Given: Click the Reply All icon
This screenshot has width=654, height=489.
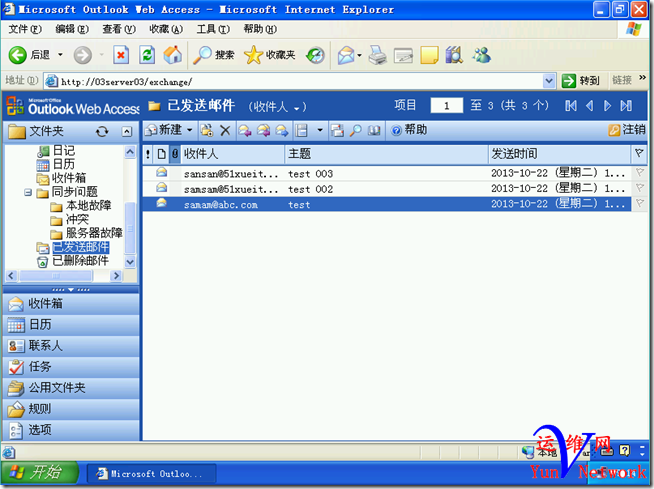Looking at the screenshot, I should 264,131.
